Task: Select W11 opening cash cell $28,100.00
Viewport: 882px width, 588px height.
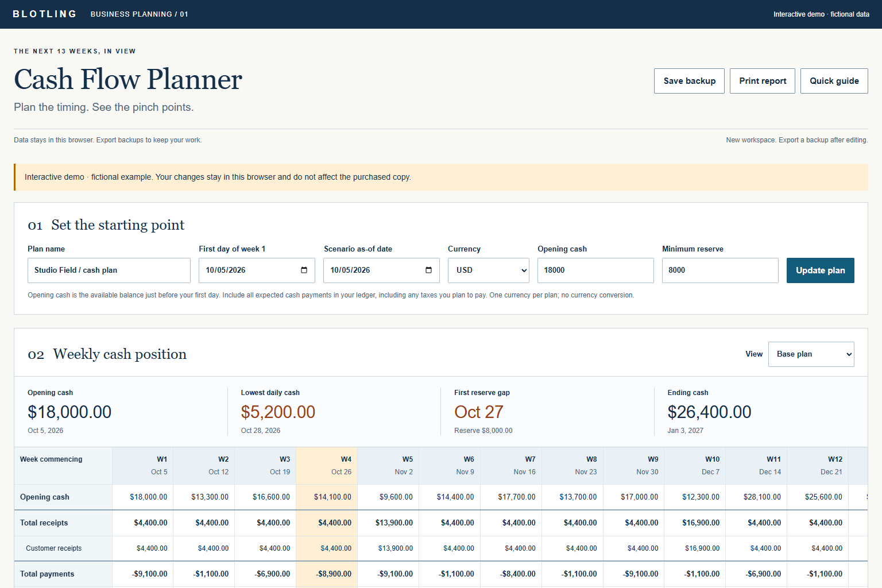Action: [756, 497]
